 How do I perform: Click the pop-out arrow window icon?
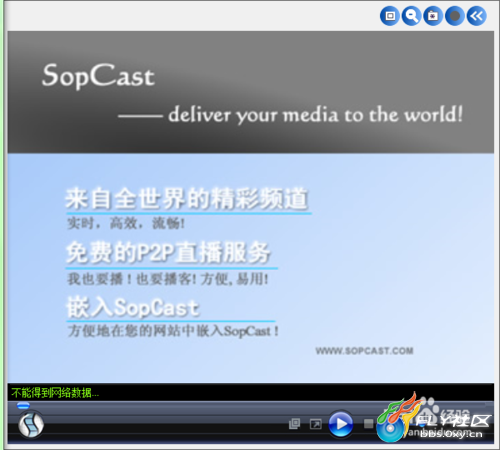[x=316, y=424]
